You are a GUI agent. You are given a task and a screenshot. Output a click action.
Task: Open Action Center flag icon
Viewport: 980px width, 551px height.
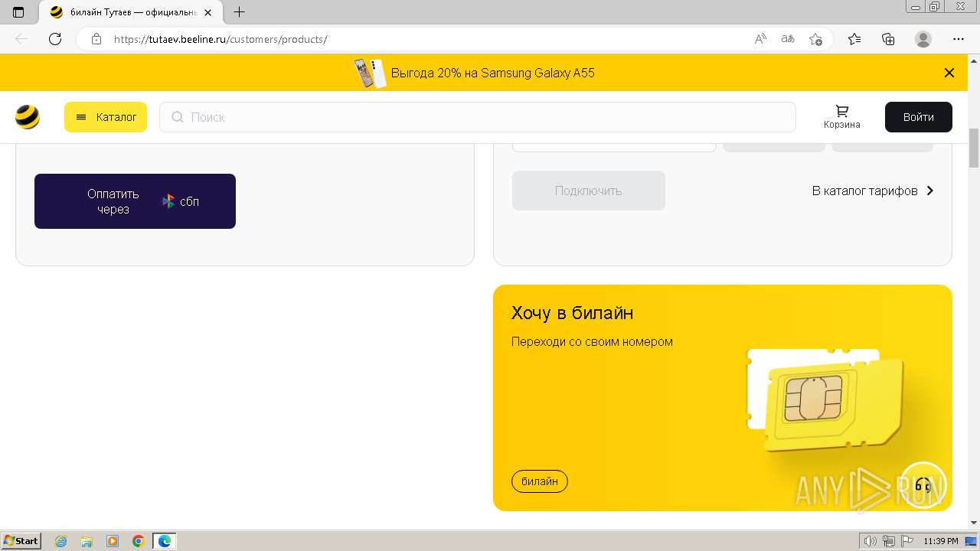906,541
